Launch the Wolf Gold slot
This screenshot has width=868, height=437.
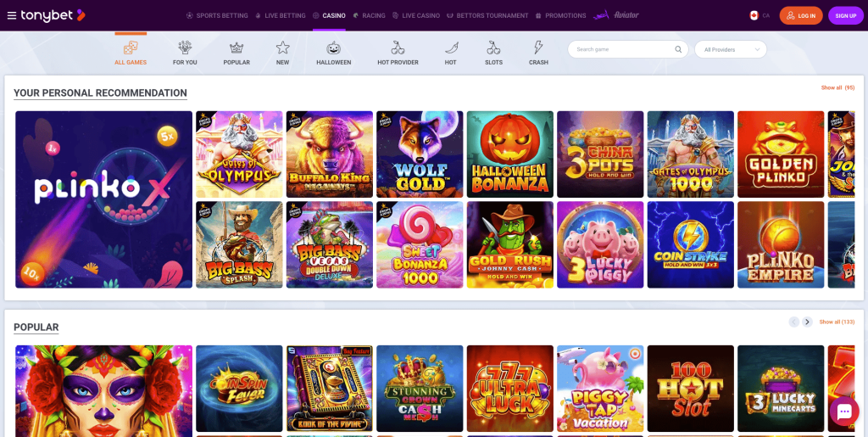click(x=420, y=154)
